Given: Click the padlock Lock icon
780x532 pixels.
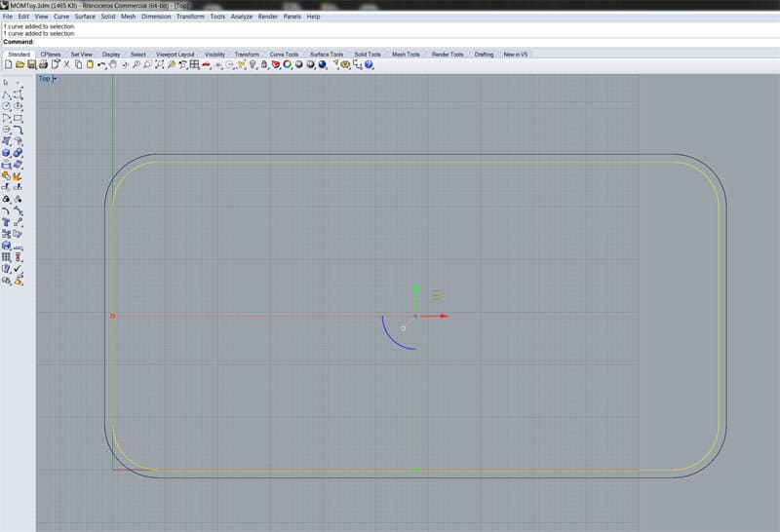Looking at the screenshot, I should pos(264,64).
